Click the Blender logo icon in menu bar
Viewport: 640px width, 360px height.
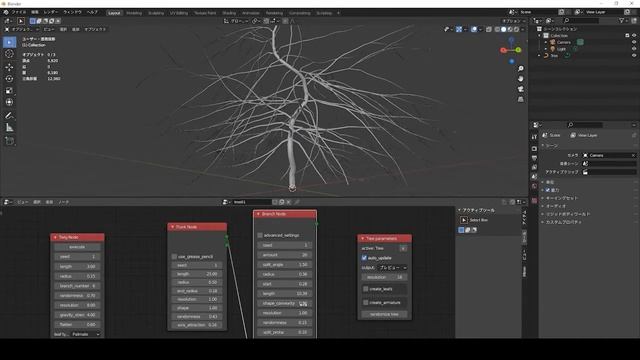coord(6,12)
